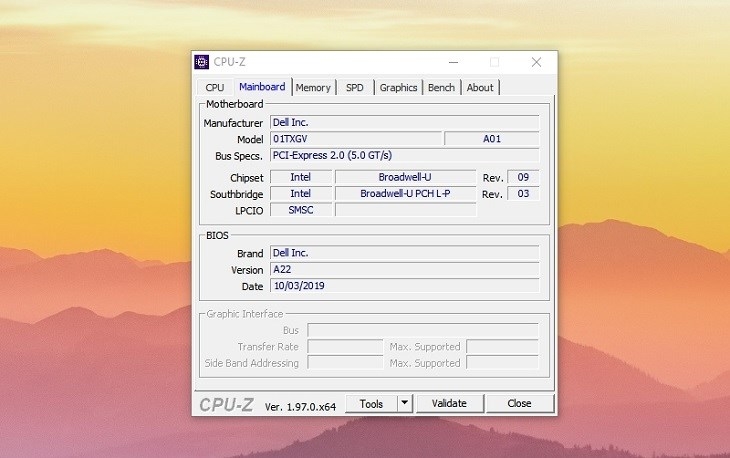730x458 pixels.
Task: Click the Bus Specs PCI-Express field
Action: [x=404, y=155]
